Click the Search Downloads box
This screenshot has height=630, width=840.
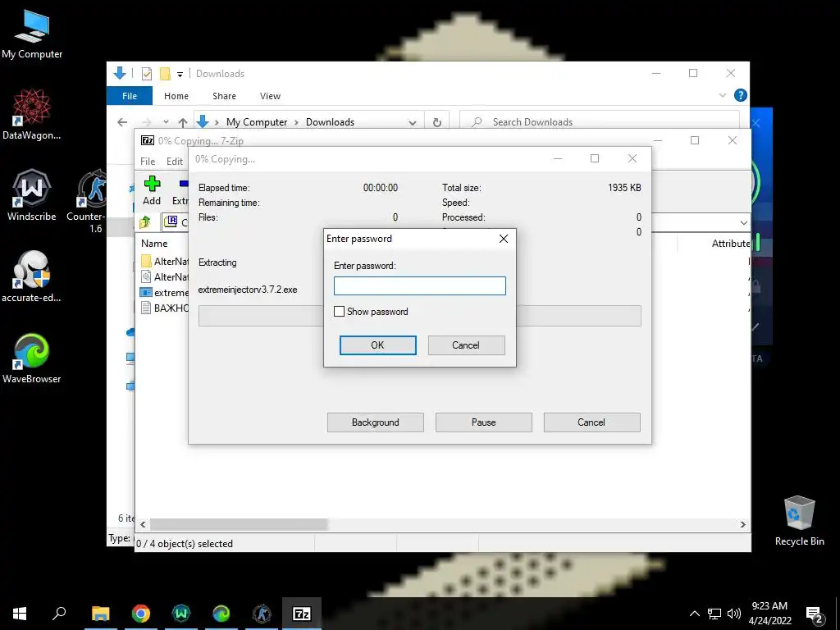click(x=600, y=122)
